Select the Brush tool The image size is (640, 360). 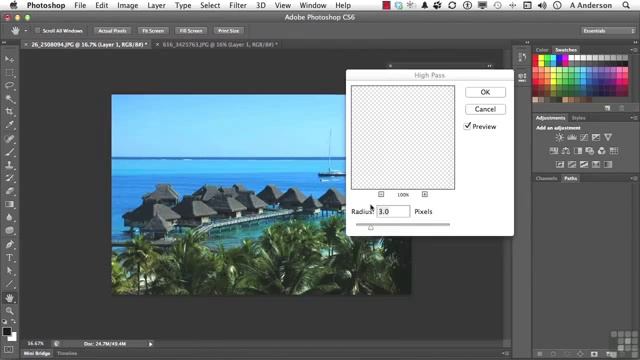point(9,152)
